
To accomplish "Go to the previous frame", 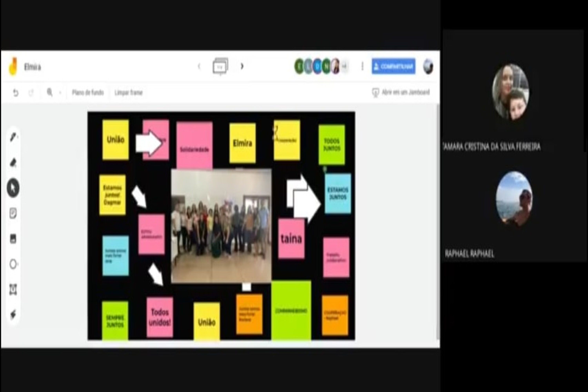I will [199, 66].
